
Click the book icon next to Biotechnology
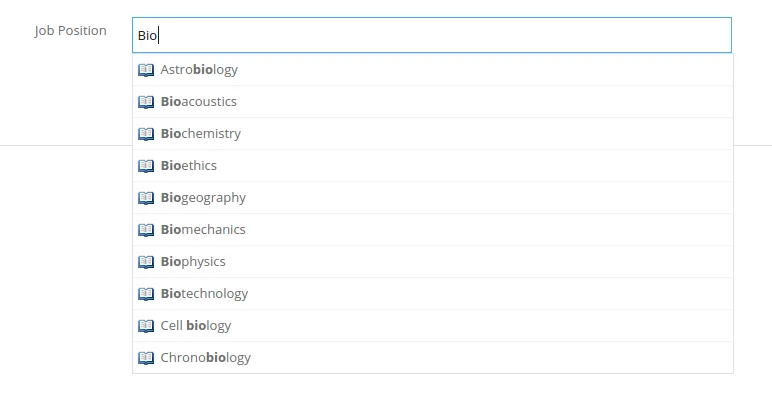146,294
